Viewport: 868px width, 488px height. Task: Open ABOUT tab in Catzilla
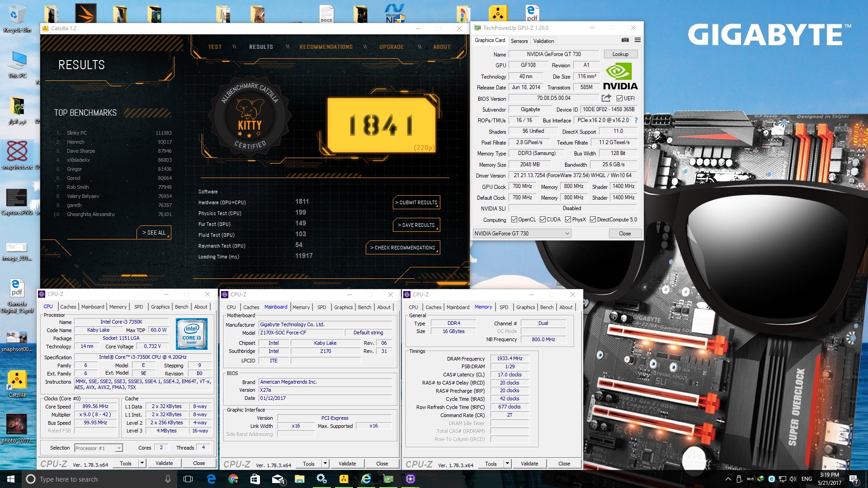pyautogui.click(x=442, y=47)
